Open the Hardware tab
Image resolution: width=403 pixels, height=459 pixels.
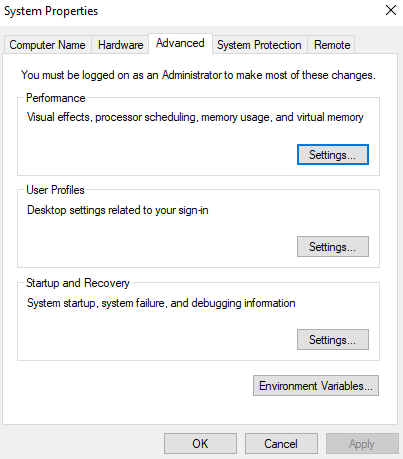click(120, 45)
